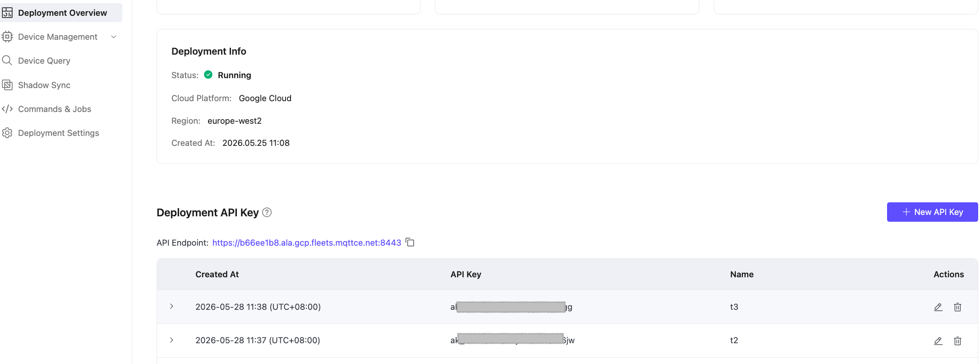Click the Shadow Sync icon
Image resolution: width=980 pixels, height=364 pixels.
click(x=7, y=85)
